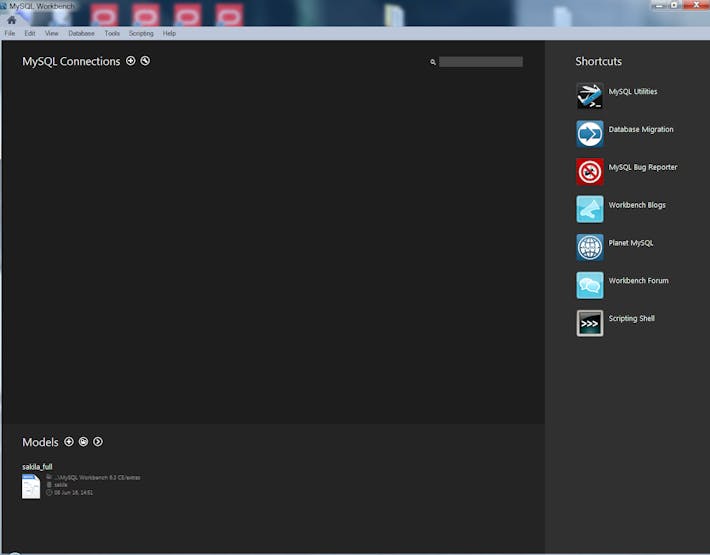Open the Edit menu
This screenshot has width=710, height=555.
[x=30, y=33]
